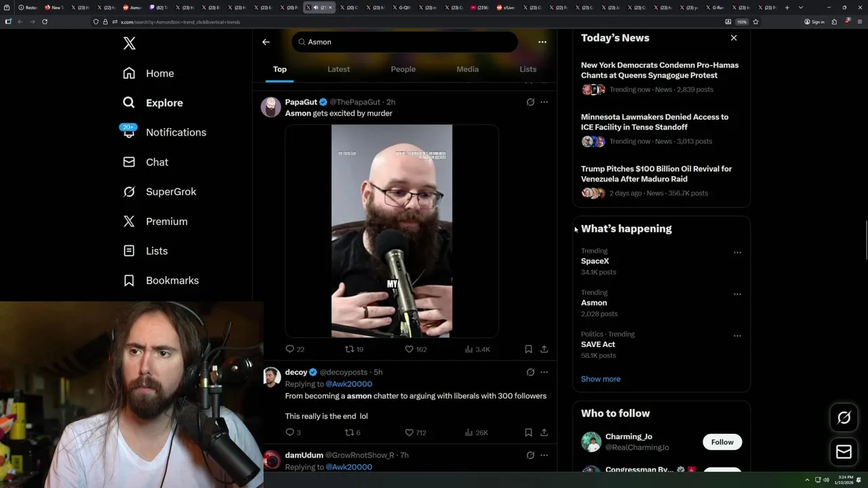Bookmark the PapaGut post
868x488 pixels.
pyautogui.click(x=528, y=349)
